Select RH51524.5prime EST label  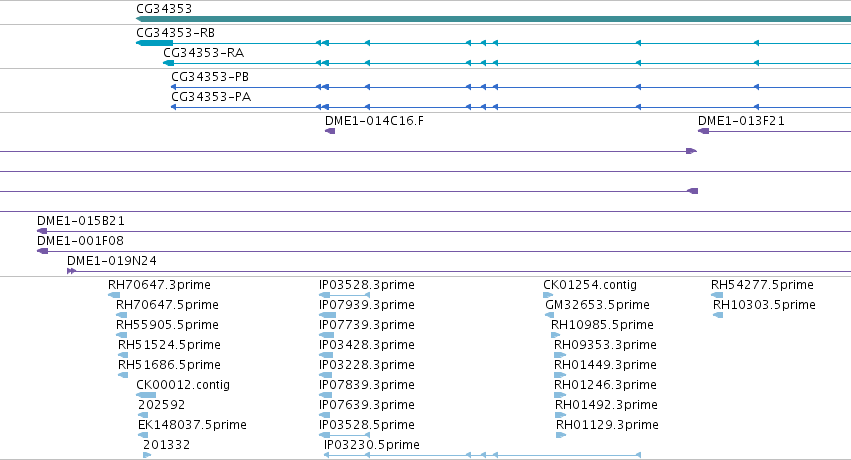click(x=169, y=345)
